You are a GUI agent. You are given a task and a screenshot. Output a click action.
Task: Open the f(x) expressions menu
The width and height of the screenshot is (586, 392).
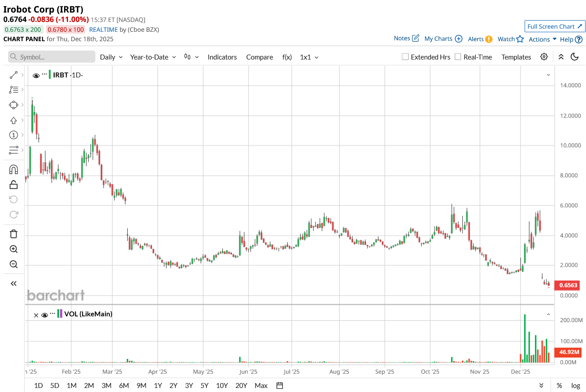(x=287, y=57)
